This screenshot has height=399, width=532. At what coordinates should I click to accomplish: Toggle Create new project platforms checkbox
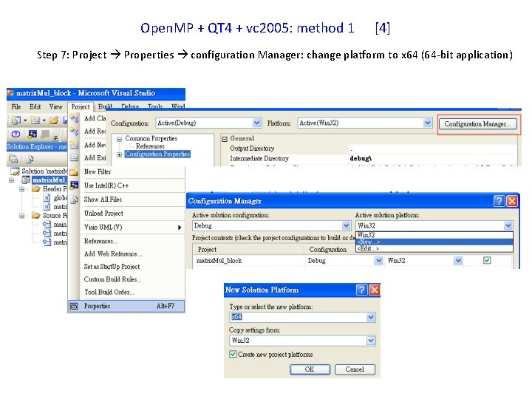233,354
